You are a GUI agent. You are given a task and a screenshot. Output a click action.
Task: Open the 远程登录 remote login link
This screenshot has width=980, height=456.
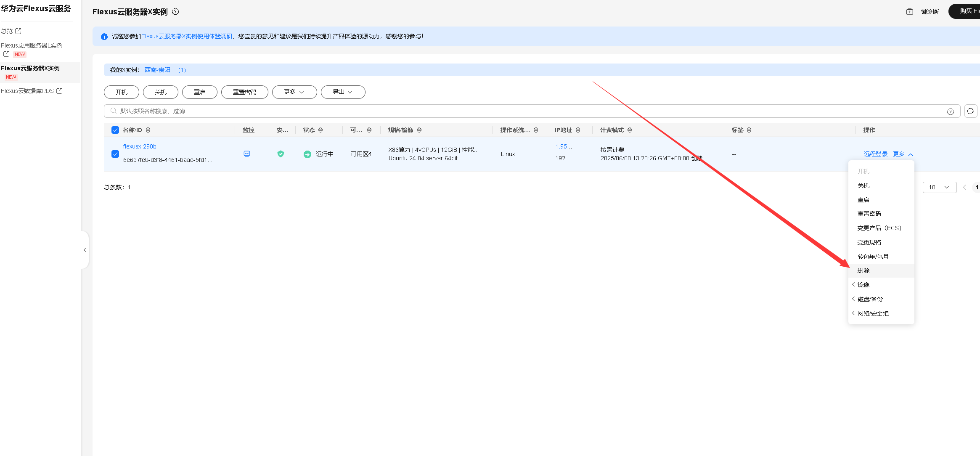pyautogui.click(x=875, y=154)
